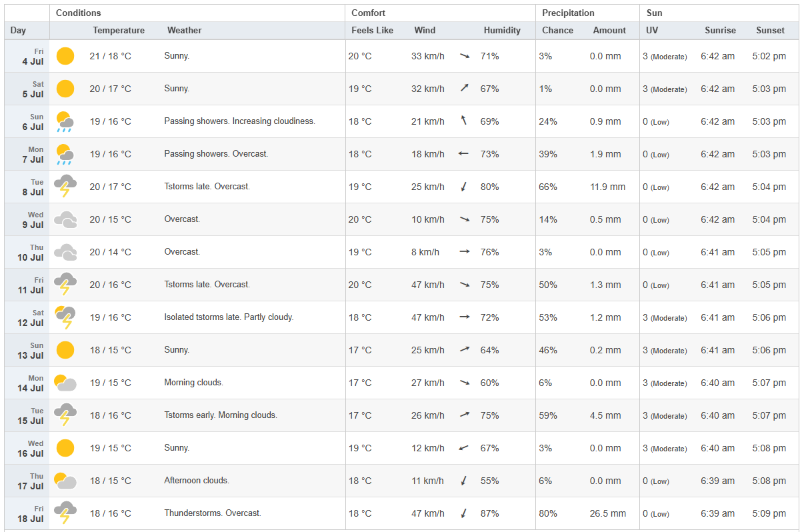This screenshot has height=532, width=804.
Task: Click the overcast cloud icon for Wed 9 Jul
Action: coord(65,219)
